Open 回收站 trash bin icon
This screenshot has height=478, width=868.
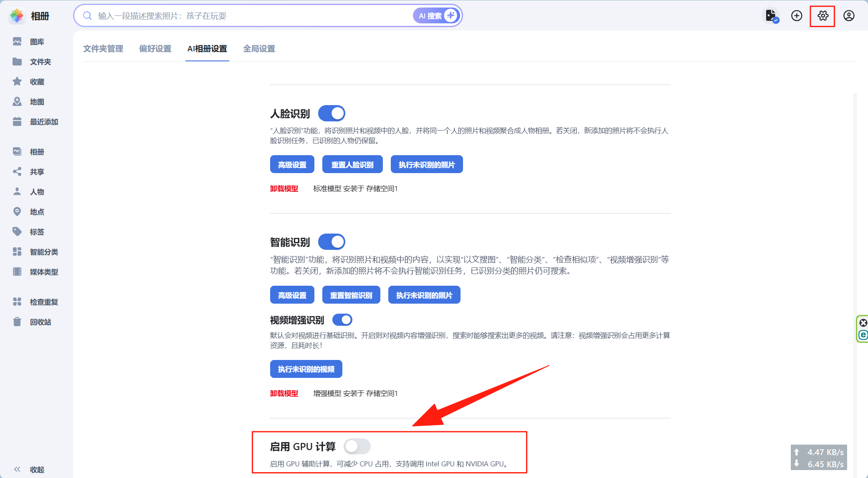tap(17, 322)
